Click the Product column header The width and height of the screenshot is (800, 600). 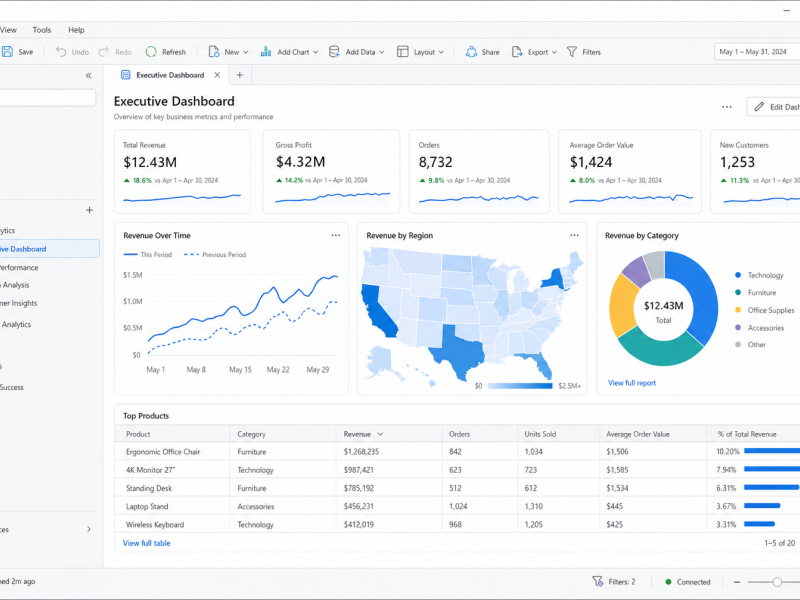[x=138, y=434]
